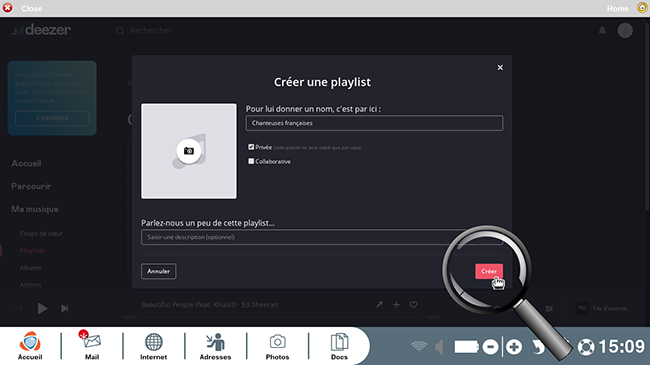Viewport: 650px width, 365px height.
Task: Open Internet in the bottom dock
Action: [153, 346]
